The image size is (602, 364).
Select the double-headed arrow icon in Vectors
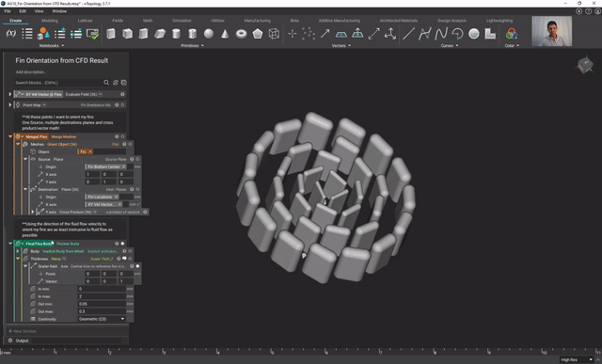tap(374, 34)
